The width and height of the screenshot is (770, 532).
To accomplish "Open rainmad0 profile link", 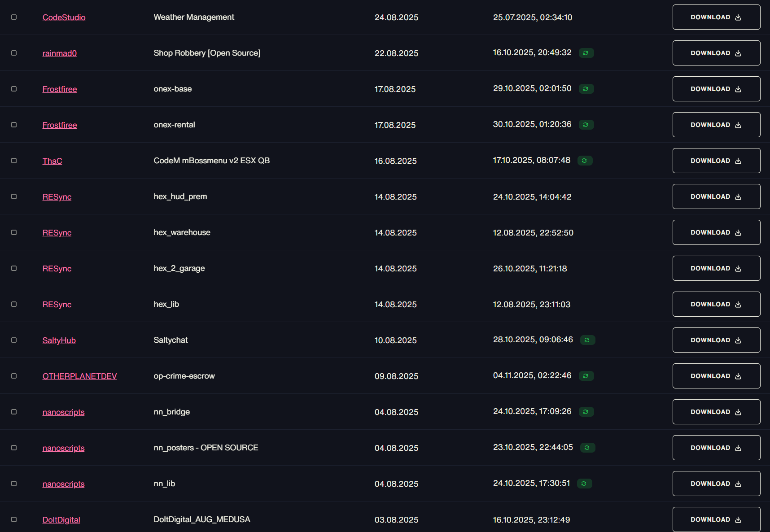I will click(59, 53).
